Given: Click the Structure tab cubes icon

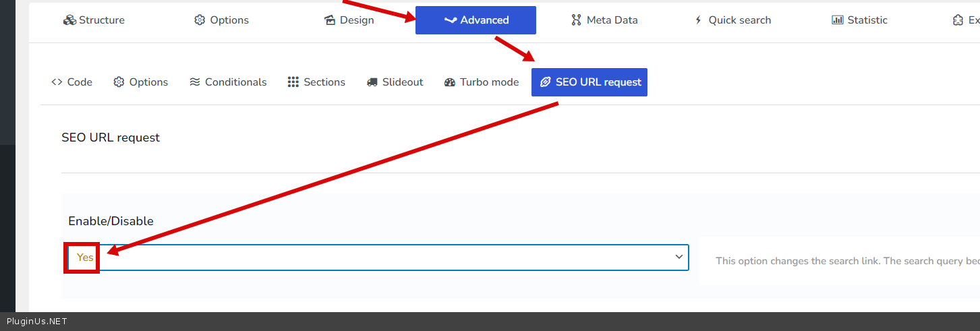Looking at the screenshot, I should click(x=69, y=20).
